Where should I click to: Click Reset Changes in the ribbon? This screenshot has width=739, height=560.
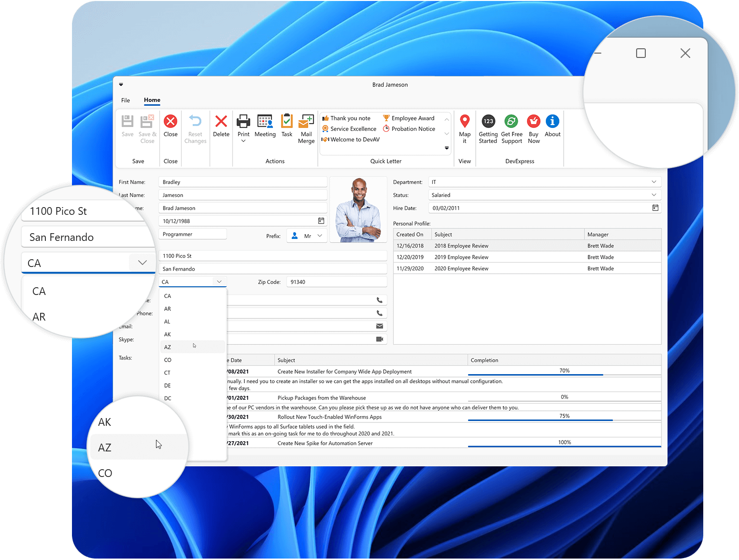point(195,128)
